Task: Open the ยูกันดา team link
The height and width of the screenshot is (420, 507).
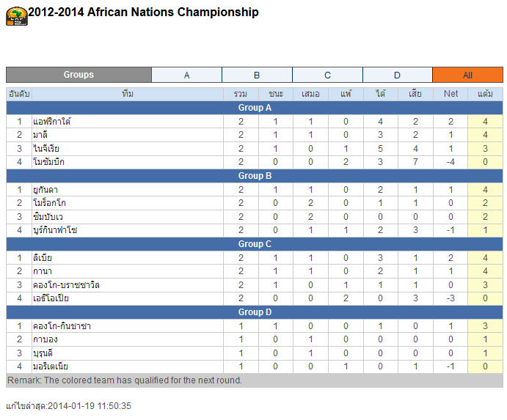Action: pyautogui.click(x=45, y=190)
